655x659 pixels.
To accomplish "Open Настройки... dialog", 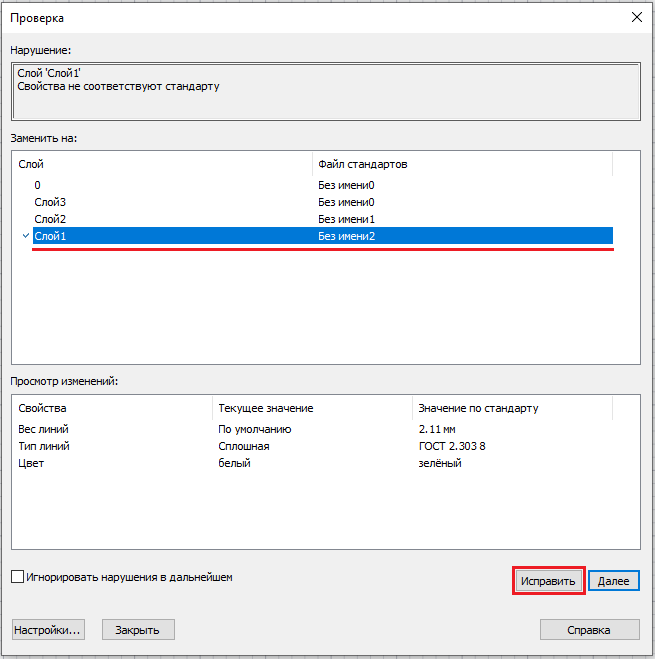I will pos(47,629).
